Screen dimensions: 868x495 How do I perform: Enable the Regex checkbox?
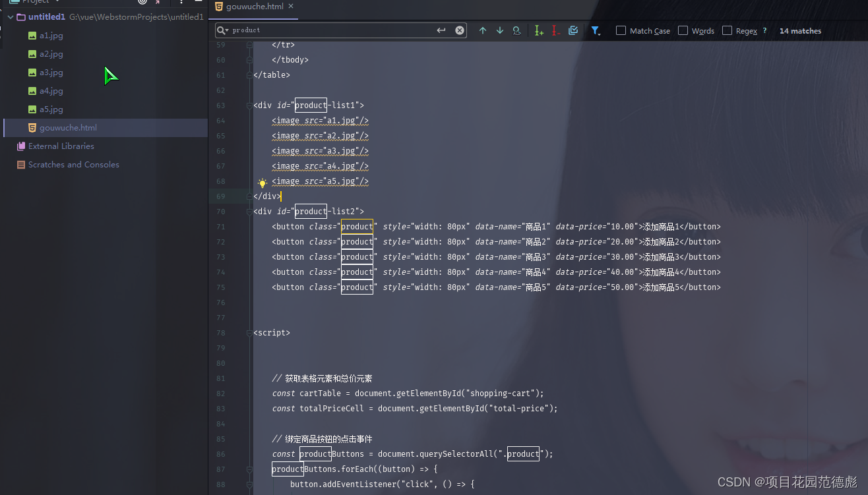(x=727, y=30)
